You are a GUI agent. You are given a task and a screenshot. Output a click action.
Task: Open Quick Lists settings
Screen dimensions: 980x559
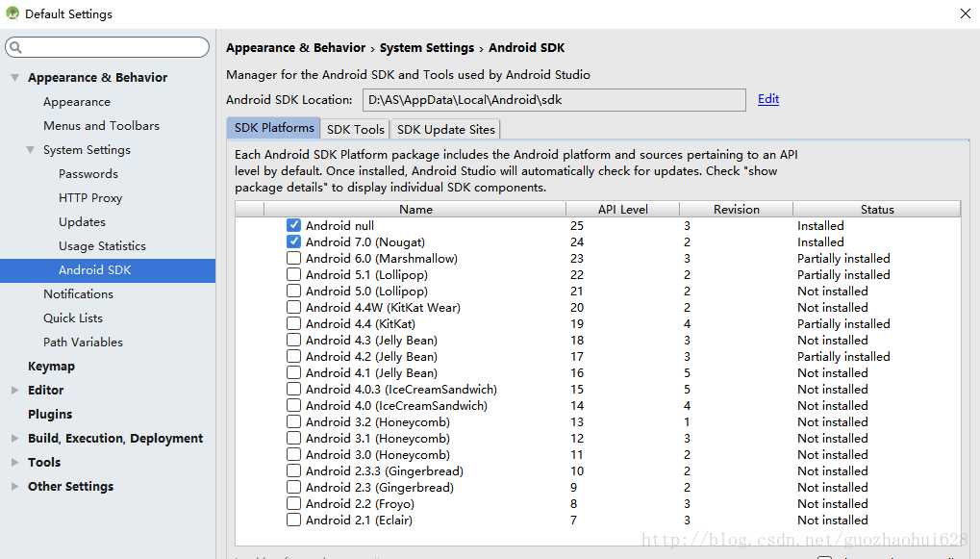(x=72, y=318)
